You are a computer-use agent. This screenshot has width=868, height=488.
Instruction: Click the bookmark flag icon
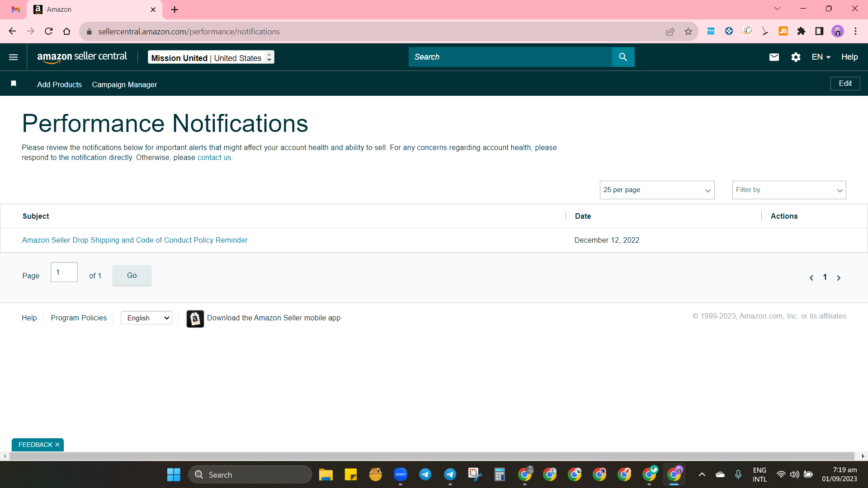pyautogui.click(x=14, y=84)
